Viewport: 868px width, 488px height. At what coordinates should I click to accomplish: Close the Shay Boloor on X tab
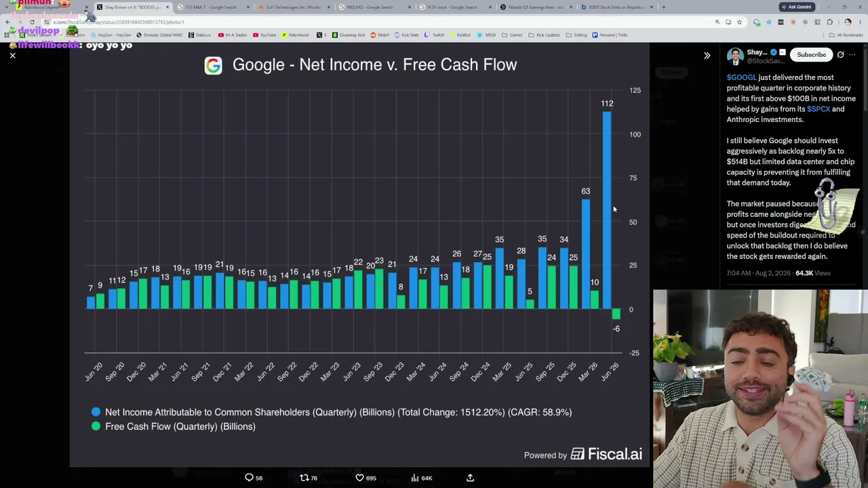click(167, 7)
